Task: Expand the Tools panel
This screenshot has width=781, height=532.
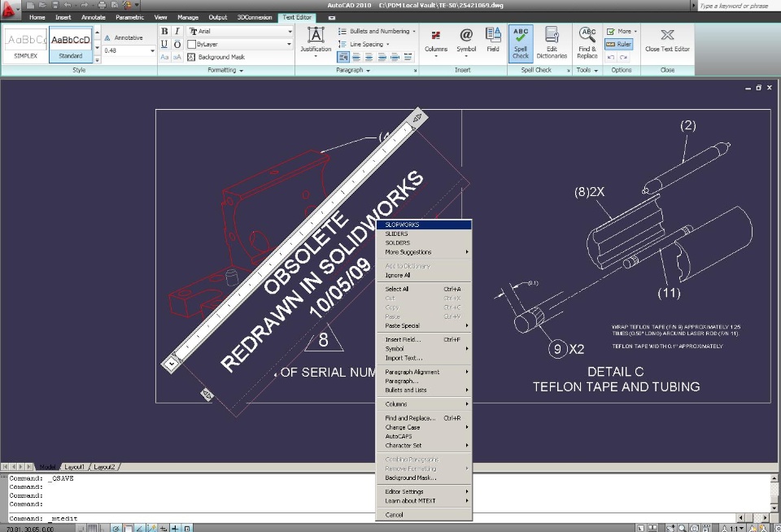Action: click(587, 70)
